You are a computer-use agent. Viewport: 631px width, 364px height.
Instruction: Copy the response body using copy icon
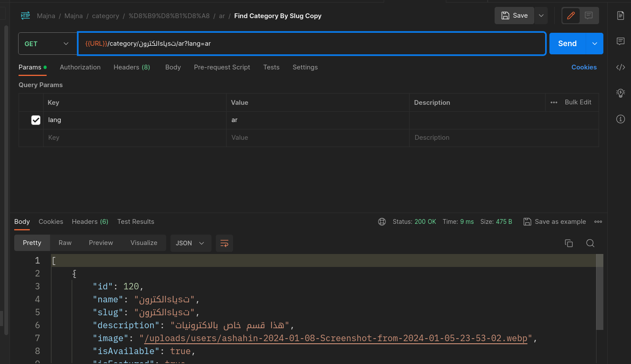(568, 243)
